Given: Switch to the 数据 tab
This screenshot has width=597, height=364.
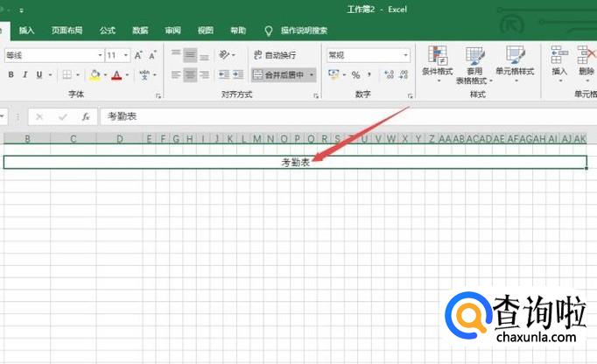Looking at the screenshot, I should tap(140, 31).
